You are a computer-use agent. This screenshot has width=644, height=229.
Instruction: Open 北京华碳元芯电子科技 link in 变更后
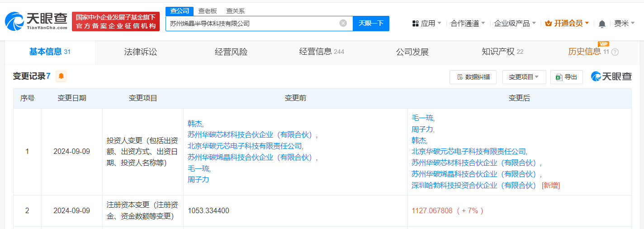[x=469, y=152]
